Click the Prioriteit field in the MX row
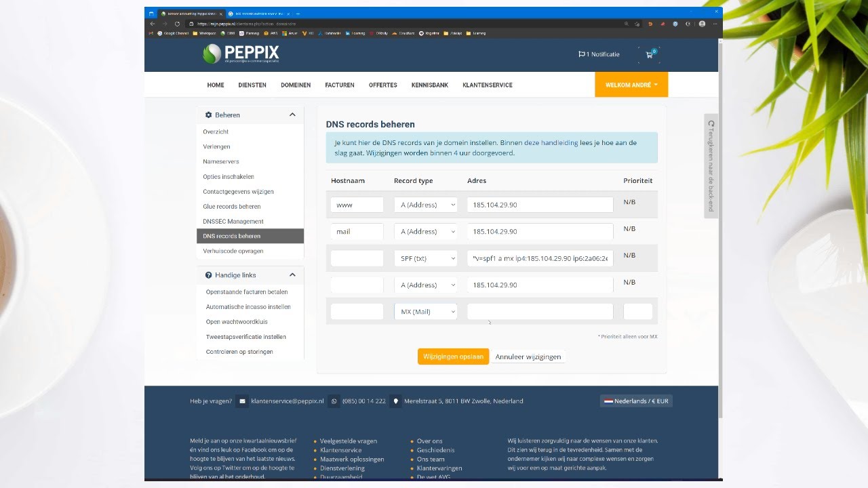The image size is (868, 488). click(x=638, y=312)
